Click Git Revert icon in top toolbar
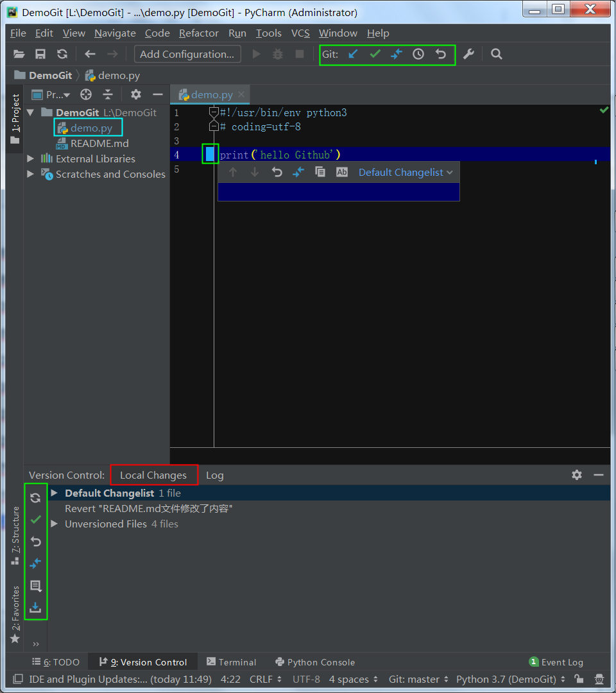Image resolution: width=616 pixels, height=693 pixels. [441, 55]
